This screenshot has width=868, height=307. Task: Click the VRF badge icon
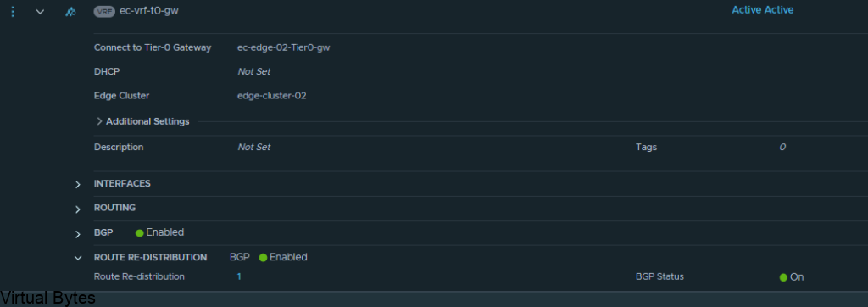tap(104, 11)
